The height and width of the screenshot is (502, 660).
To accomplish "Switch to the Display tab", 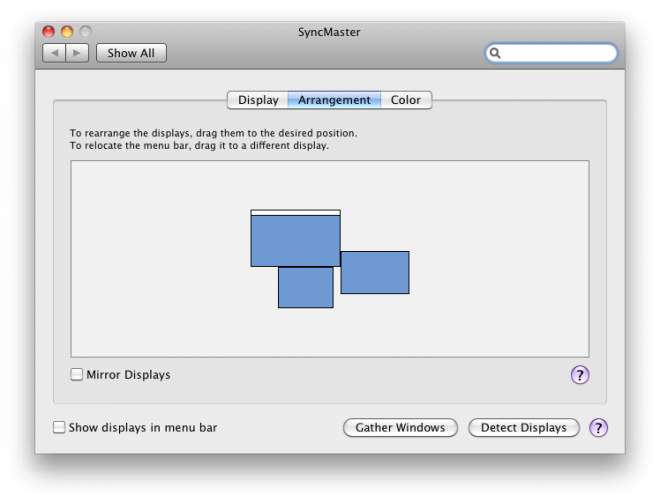I will coord(258,100).
